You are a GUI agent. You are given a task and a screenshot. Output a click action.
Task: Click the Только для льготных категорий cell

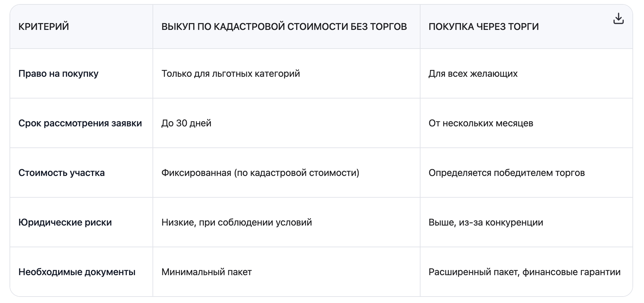pyautogui.click(x=231, y=74)
